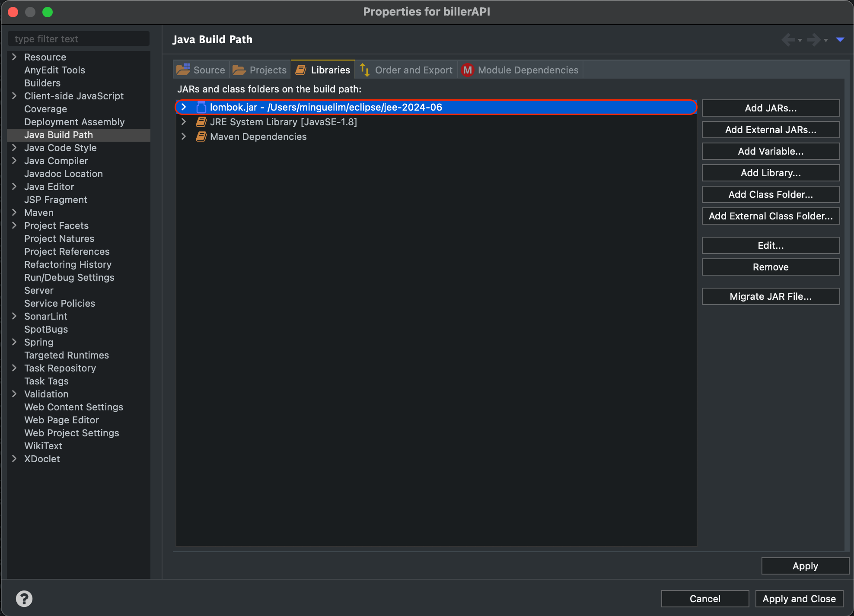
Task: Click Add External JARs button
Action: (x=770, y=130)
